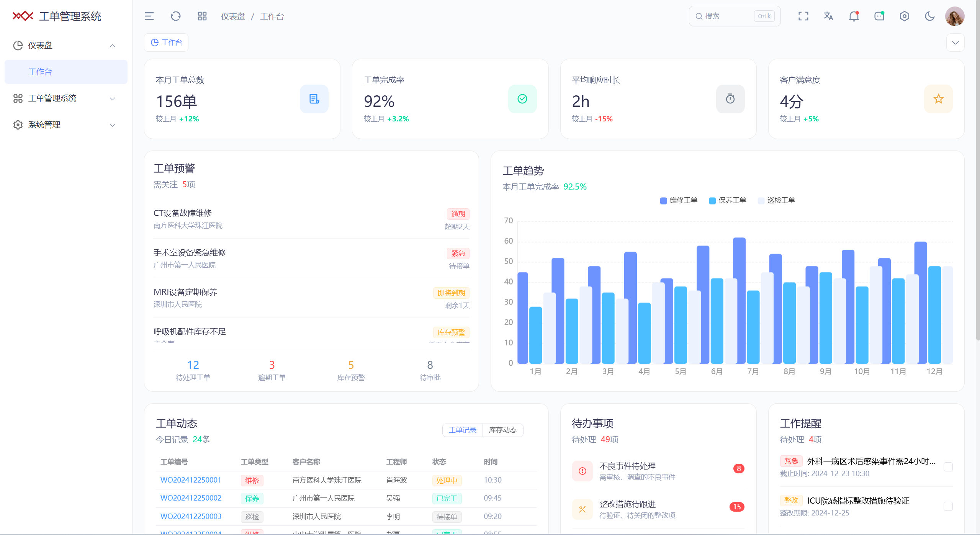The height and width of the screenshot is (535, 980).
Task: Check the ICU院感指标 reminder checkbox
Action: 948,506
